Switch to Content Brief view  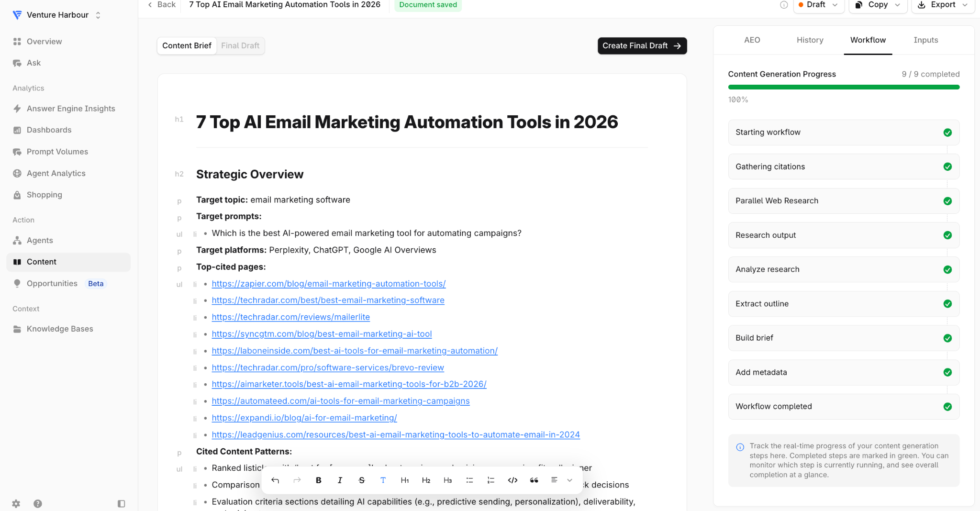(187, 45)
